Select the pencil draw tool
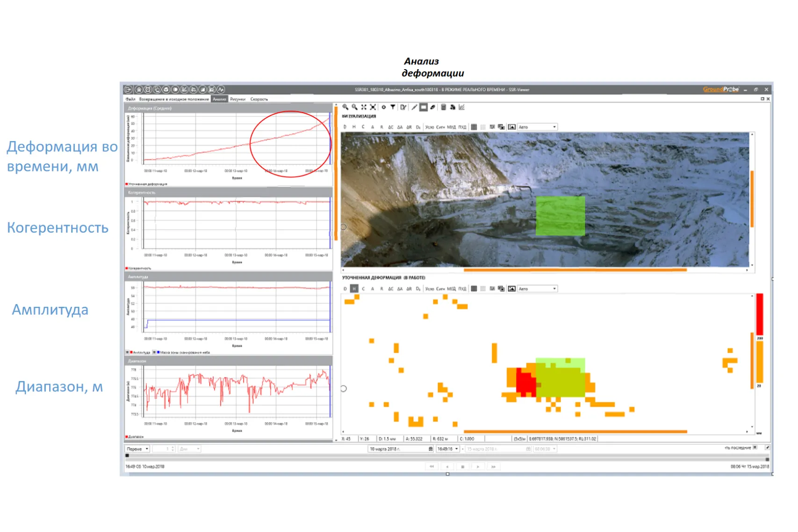The width and height of the screenshot is (798, 532). coord(414,107)
